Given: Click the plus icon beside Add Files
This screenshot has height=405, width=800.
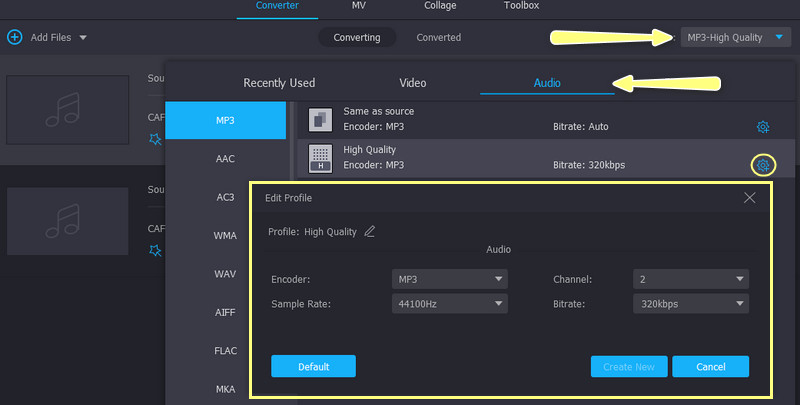Looking at the screenshot, I should tap(14, 37).
